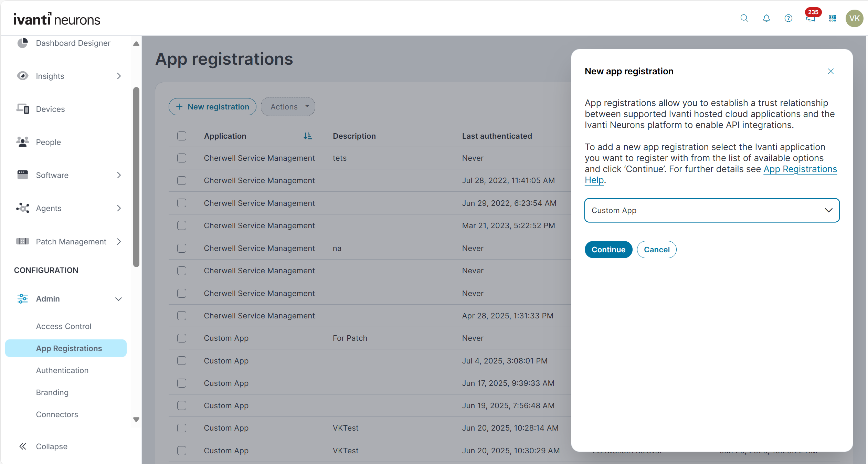Click the Insights eye icon
This screenshot has width=868, height=464.
tap(23, 76)
